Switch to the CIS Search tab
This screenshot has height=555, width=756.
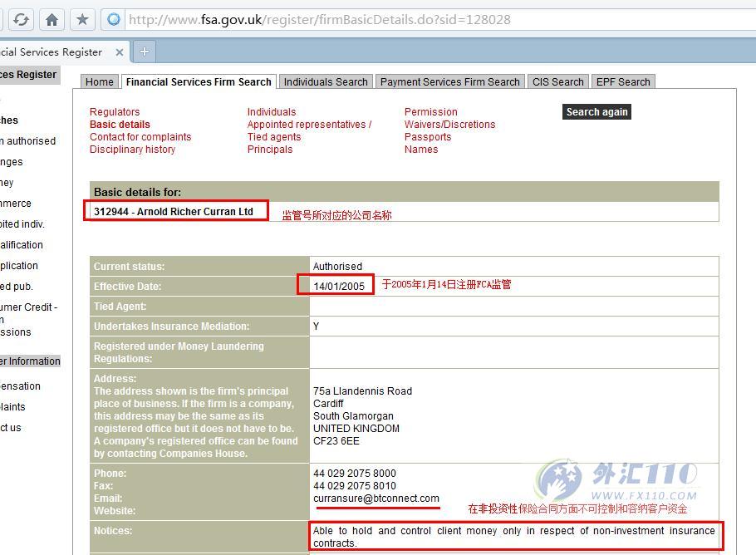557,82
